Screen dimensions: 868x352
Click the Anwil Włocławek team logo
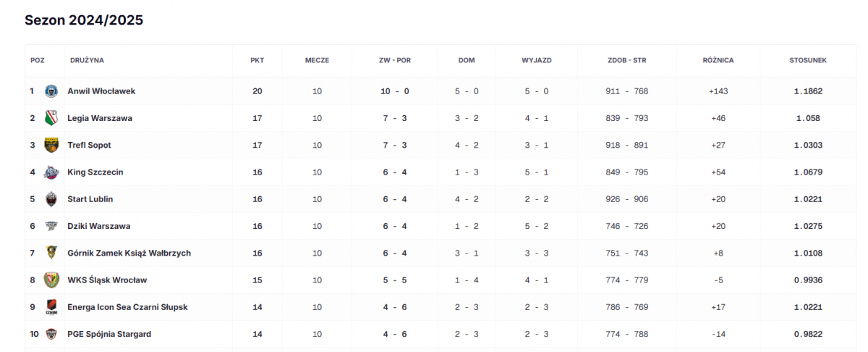[x=51, y=91]
